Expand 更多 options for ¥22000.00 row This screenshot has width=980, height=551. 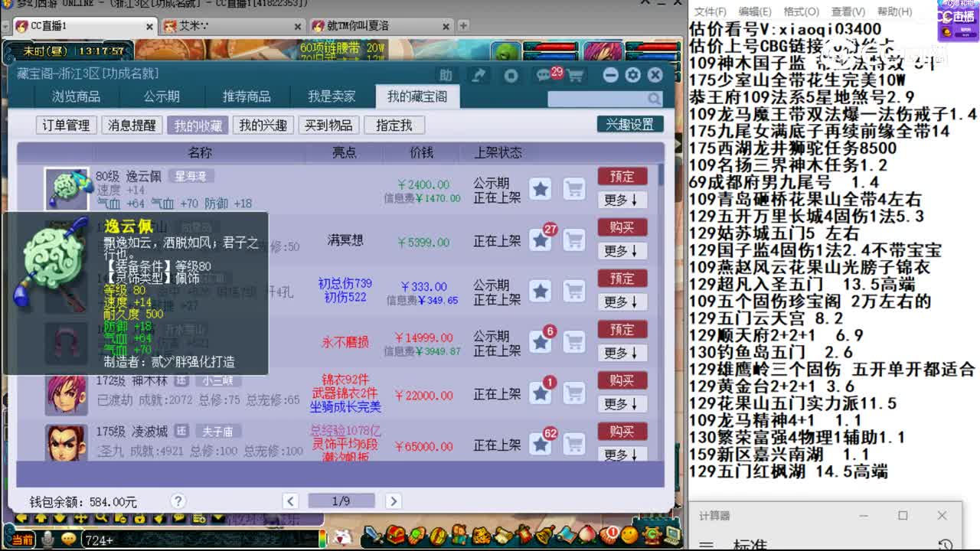[x=622, y=404]
